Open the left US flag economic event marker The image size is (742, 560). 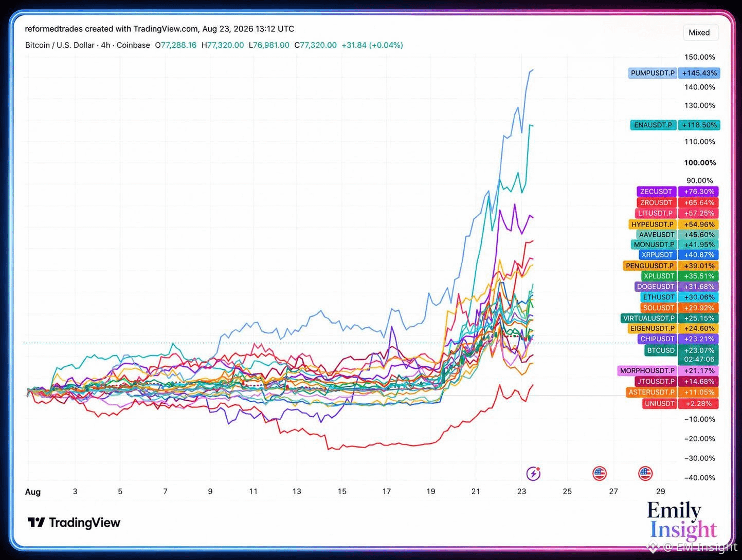[x=599, y=473]
